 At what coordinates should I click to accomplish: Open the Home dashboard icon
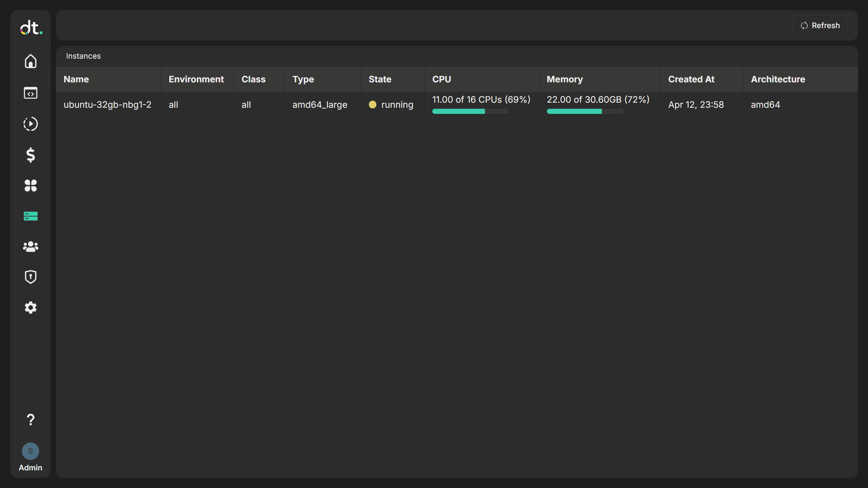pos(31,61)
